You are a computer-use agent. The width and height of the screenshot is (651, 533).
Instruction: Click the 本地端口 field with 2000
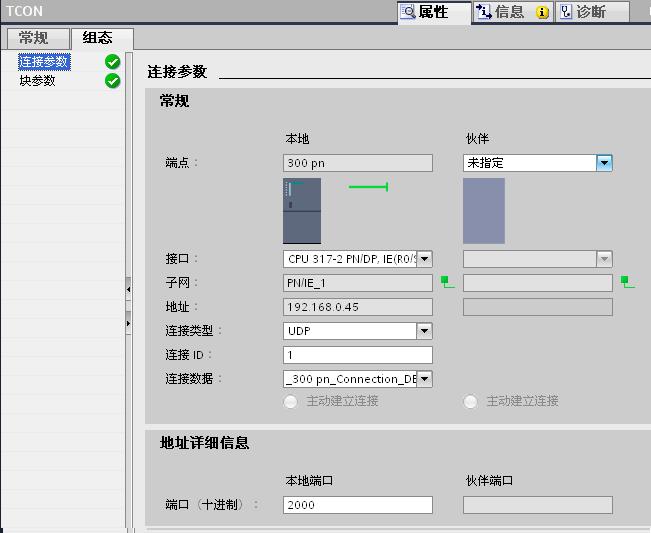pyautogui.click(x=357, y=505)
